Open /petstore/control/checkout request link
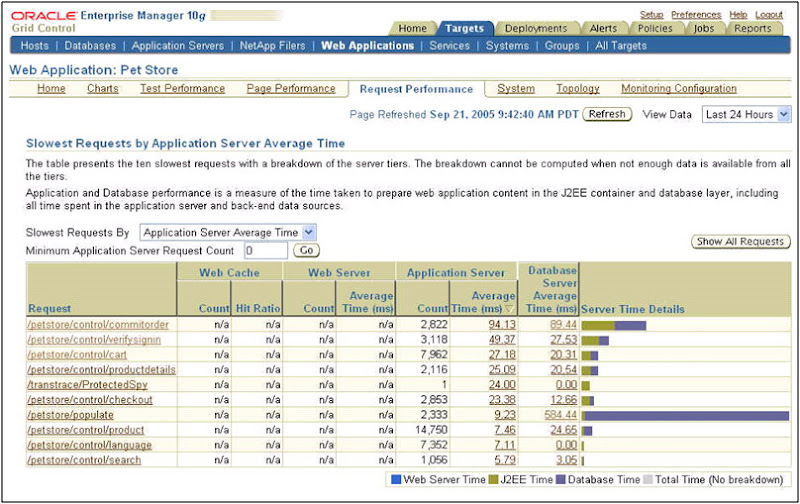The height and width of the screenshot is (504, 800). coord(90,400)
